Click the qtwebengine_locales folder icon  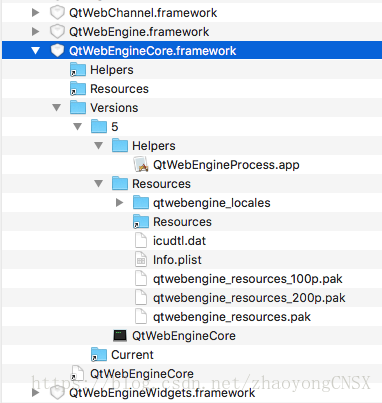coord(141,203)
